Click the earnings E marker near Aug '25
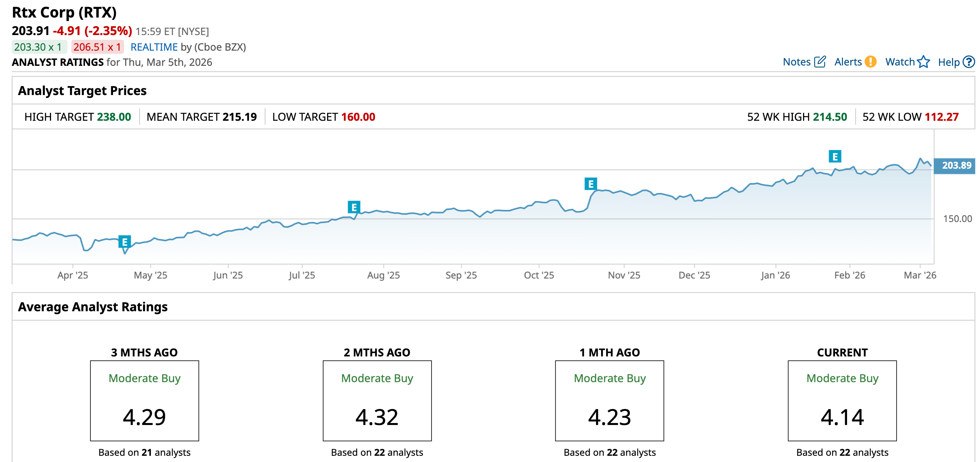 (354, 207)
